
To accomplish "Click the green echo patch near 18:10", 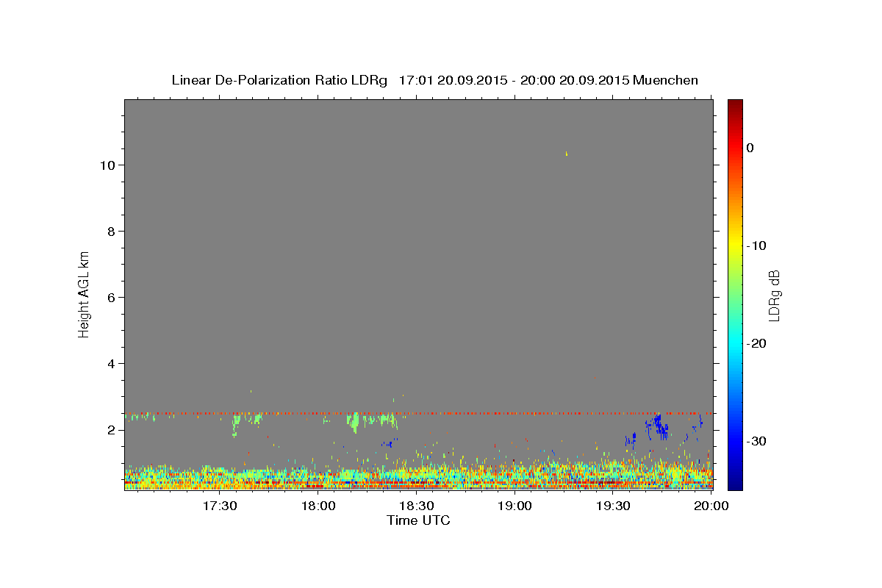I will [x=355, y=422].
